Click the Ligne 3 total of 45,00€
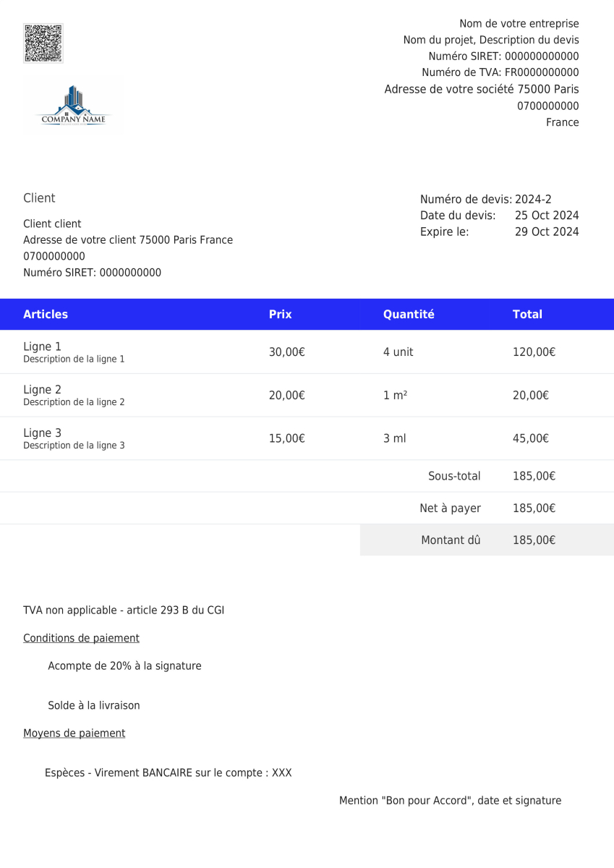Screen dimensions: 614x868 click(x=530, y=438)
